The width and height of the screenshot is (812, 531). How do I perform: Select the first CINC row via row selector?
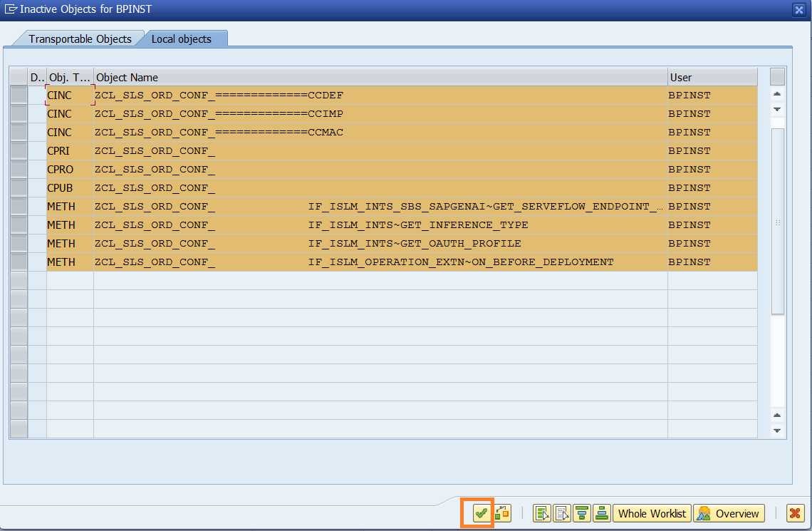pyautogui.click(x=19, y=96)
